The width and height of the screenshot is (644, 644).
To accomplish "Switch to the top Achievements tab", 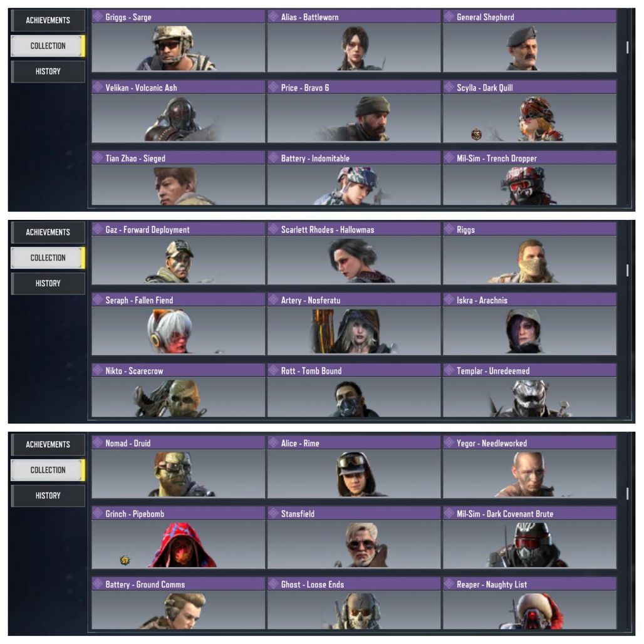I will [x=48, y=20].
